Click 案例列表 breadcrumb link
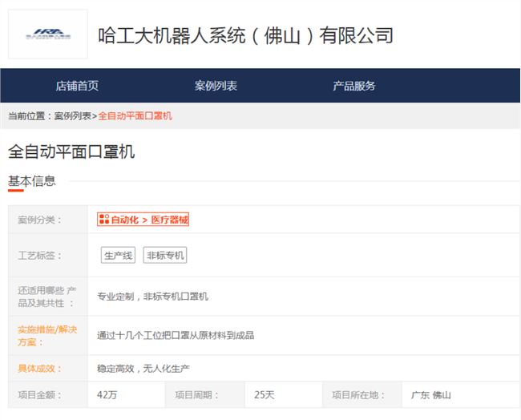The image size is (521, 420). pyautogui.click(x=73, y=116)
